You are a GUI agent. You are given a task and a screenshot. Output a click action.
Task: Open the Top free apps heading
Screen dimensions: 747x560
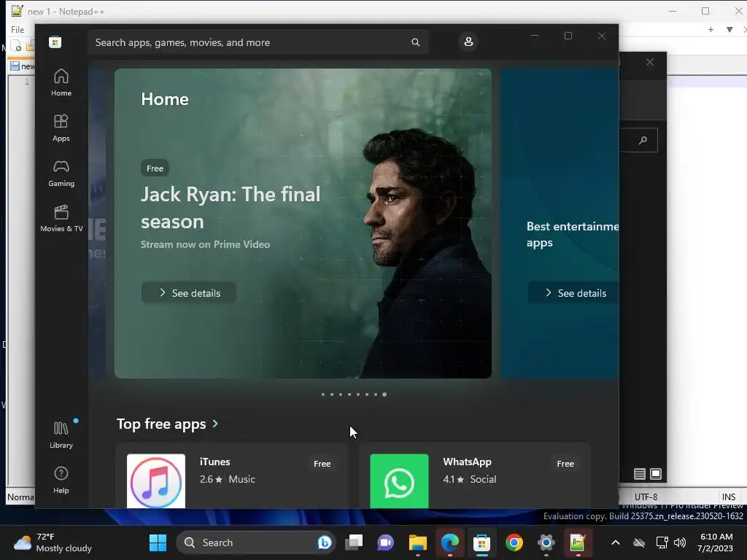[x=161, y=424]
